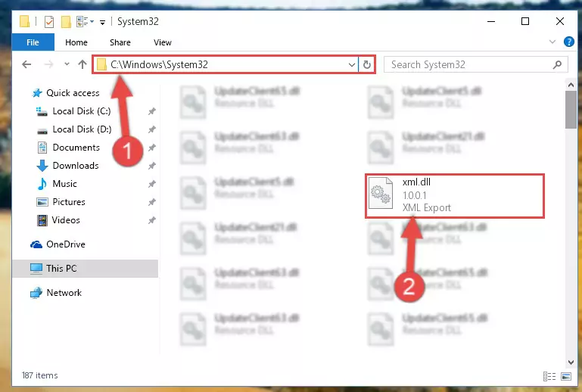The height and width of the screenshot is (392, 582).
Task: Click the scrollbar up arrow
Action: (571, 85)
